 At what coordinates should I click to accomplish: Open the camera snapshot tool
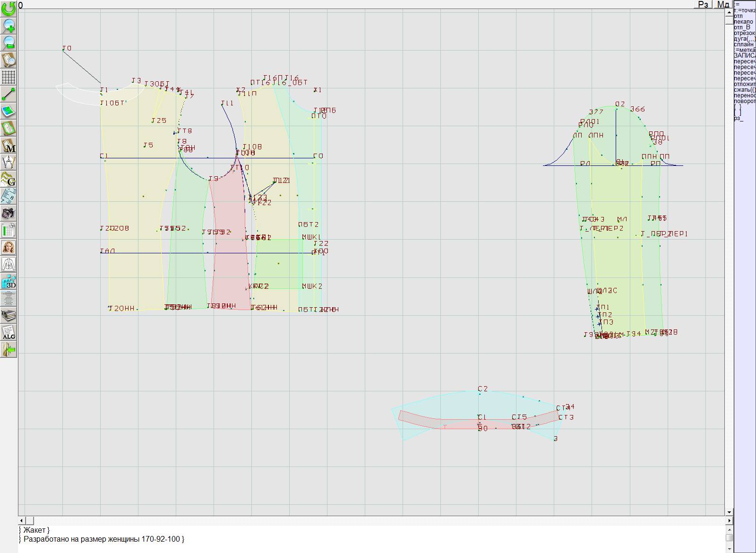(9, 213)
